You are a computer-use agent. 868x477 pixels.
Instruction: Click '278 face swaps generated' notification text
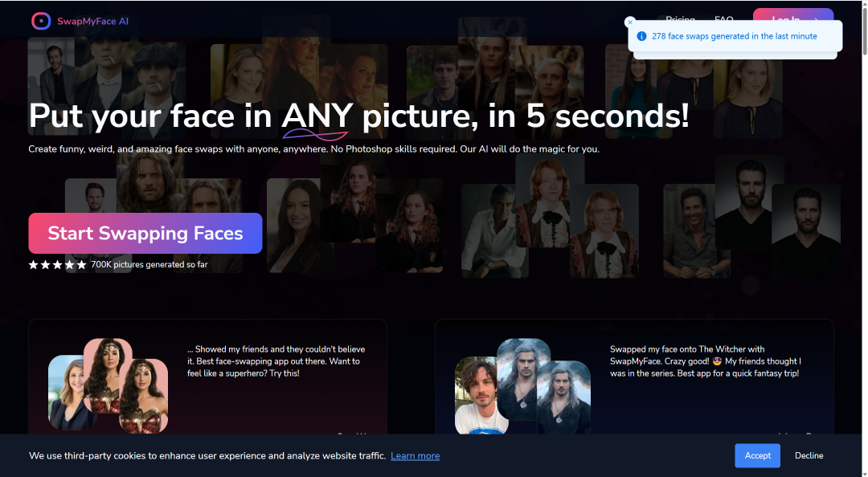[734, 36]
